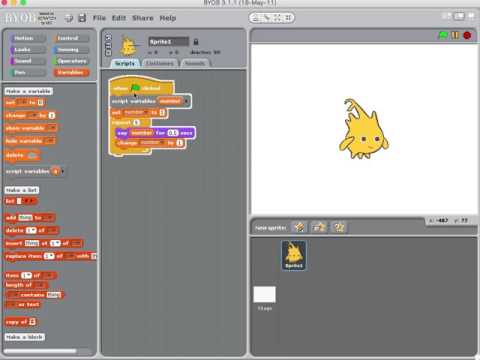Open dropdown in 'show variable' block
Screen dimensions: 480x360
51,128
